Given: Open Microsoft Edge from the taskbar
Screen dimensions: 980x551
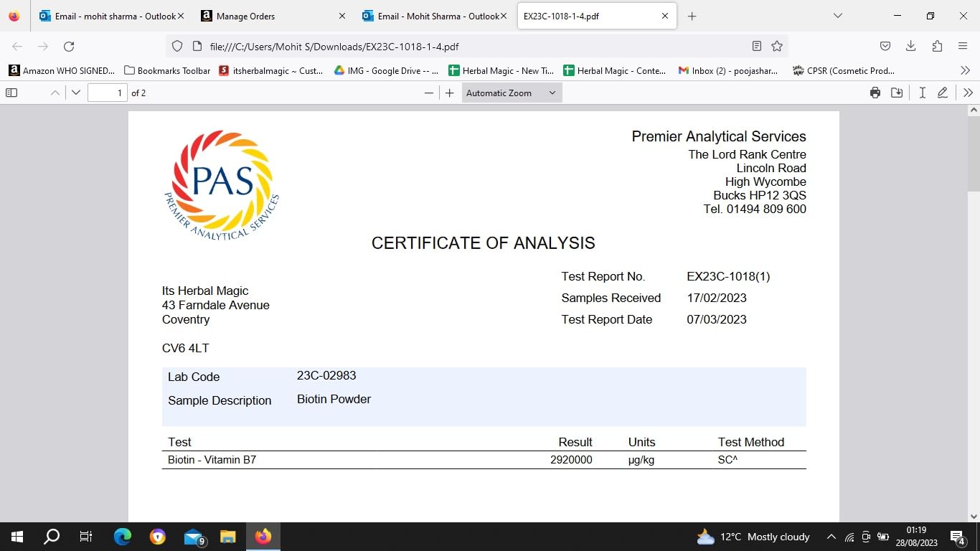Looking at the screenshot, I should point(123,537).
